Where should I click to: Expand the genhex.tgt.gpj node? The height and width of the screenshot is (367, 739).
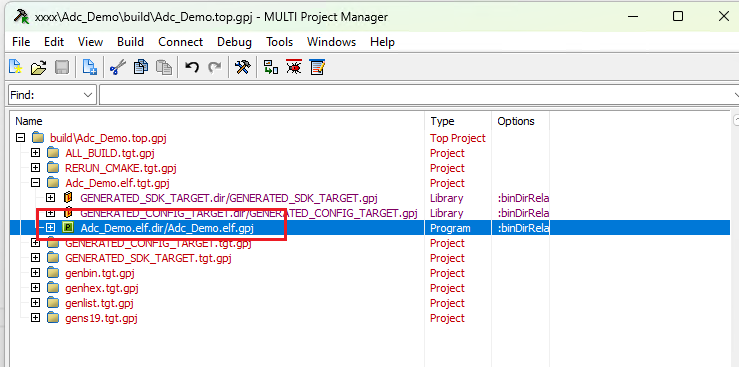(35, 288)
